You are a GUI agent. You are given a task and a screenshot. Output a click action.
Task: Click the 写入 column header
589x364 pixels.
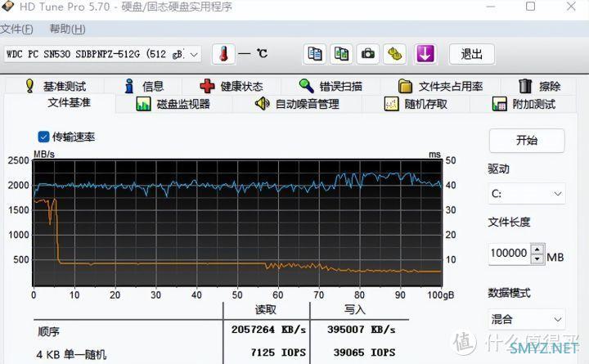tap(355, 310)
